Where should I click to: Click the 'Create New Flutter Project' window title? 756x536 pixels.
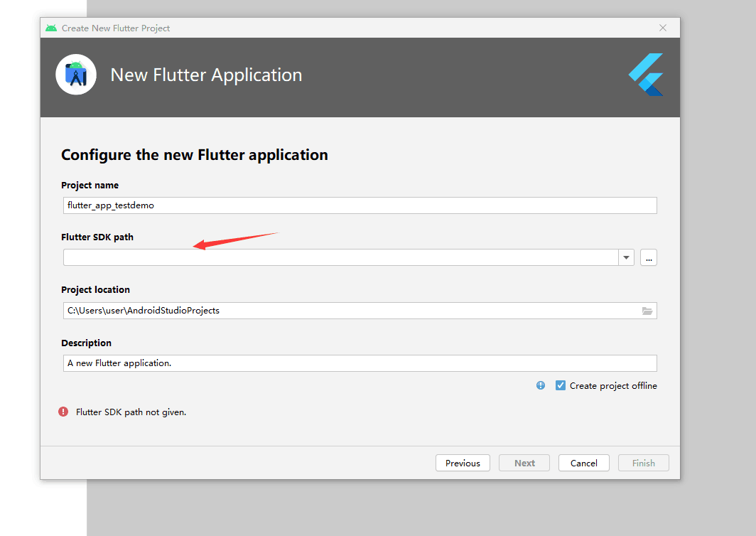coord(116,28)
